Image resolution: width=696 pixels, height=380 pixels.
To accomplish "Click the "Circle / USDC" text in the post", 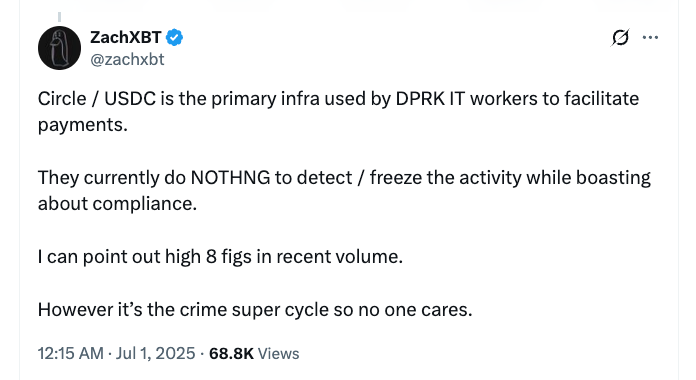I will (97, 99).
